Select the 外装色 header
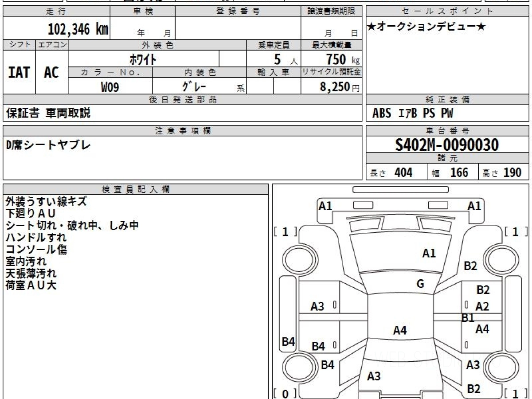532x399 pixels. pyautogui.click(x=157, y=45)
